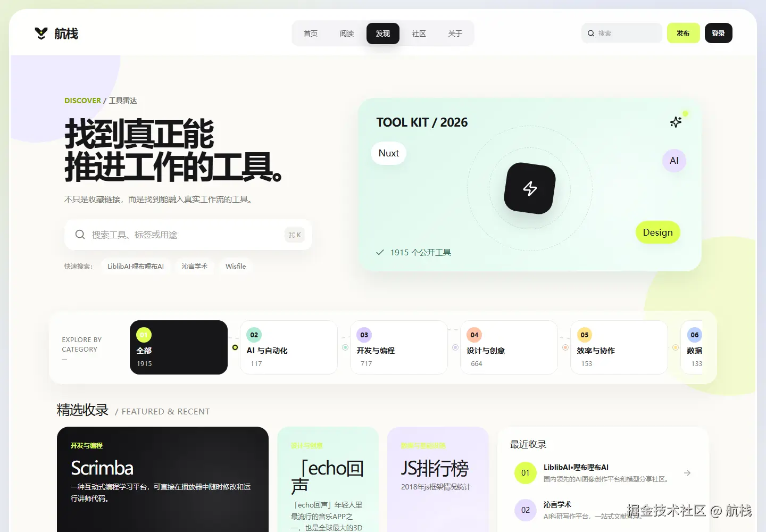766x532 pixels.
Task: Click the DISCOVER breadcrumb link
Action: 82,101
